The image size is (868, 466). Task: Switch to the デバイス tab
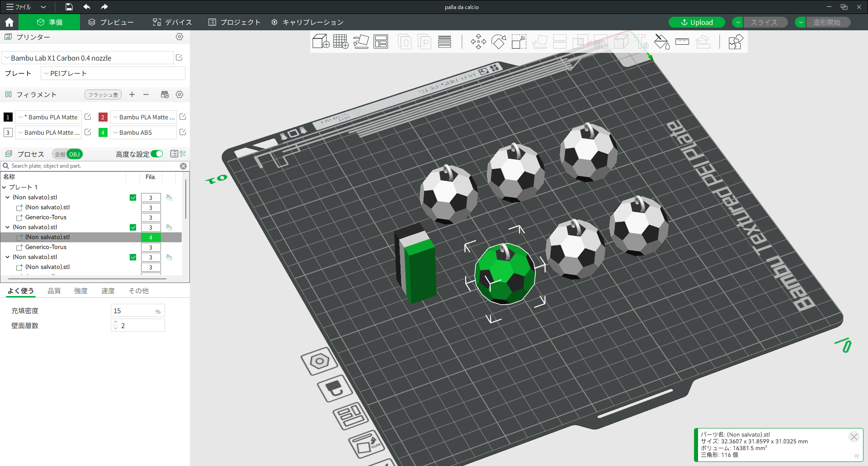[x=172, y=22]
